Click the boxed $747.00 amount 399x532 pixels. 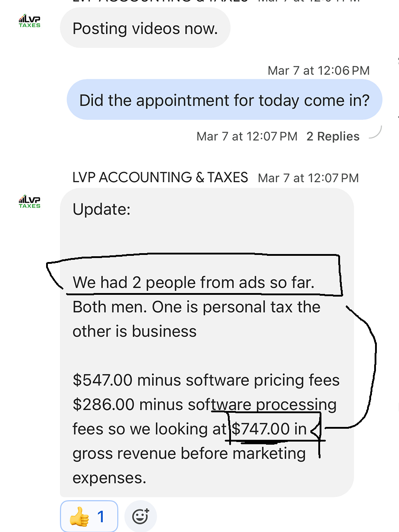tap(261, 429)
